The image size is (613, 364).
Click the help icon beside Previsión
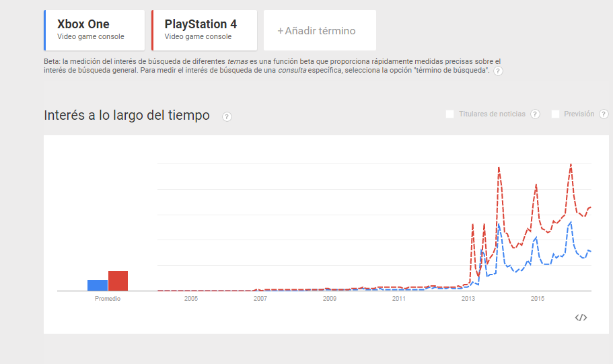click(604, 114)
